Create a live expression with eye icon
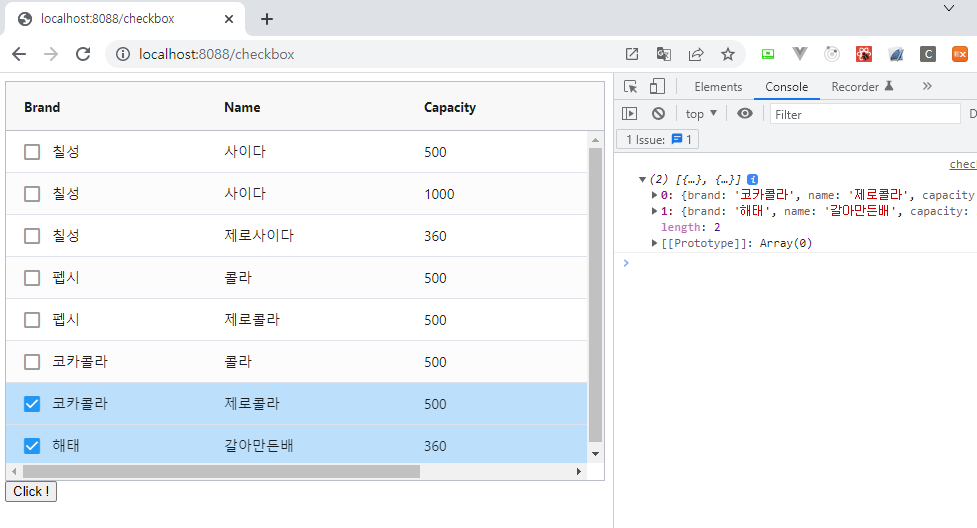Screen dimensions: 977x528 click(x=745, y=113)
